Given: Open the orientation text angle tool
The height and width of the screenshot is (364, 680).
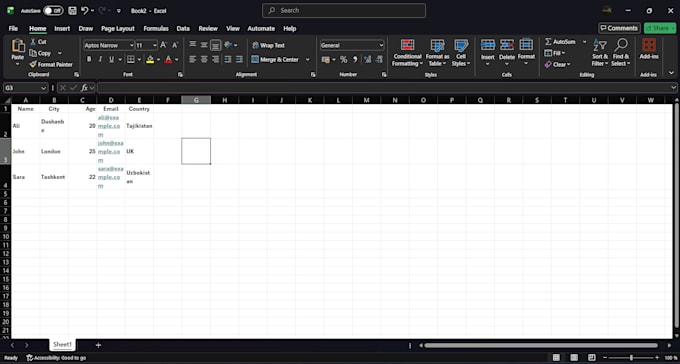Looking at the screenshot, I should tap(228, 45).
